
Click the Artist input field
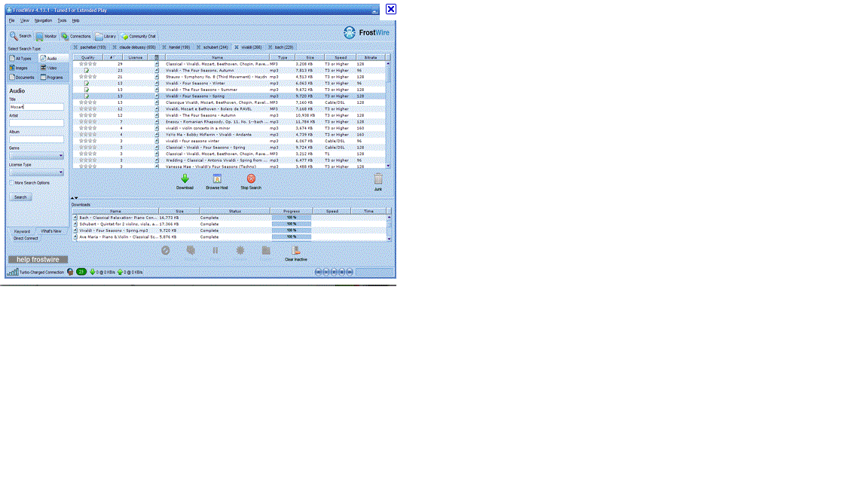pyautogui.click(x=36, y=123)
